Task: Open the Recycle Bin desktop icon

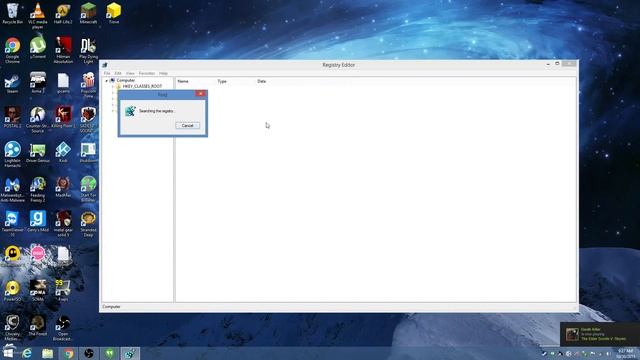Action: click(x=12, y=13)
